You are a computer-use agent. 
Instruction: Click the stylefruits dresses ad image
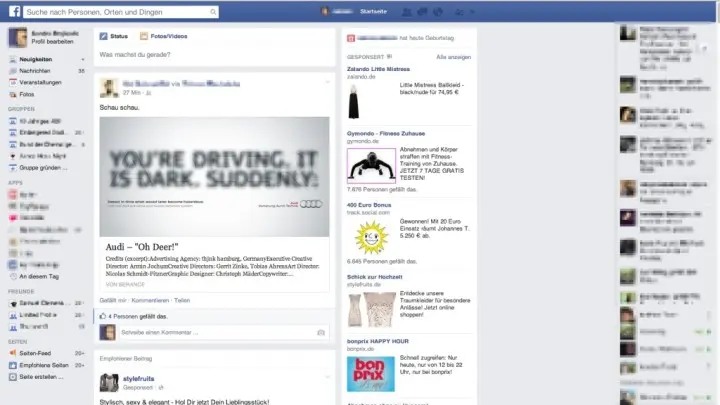371,309
